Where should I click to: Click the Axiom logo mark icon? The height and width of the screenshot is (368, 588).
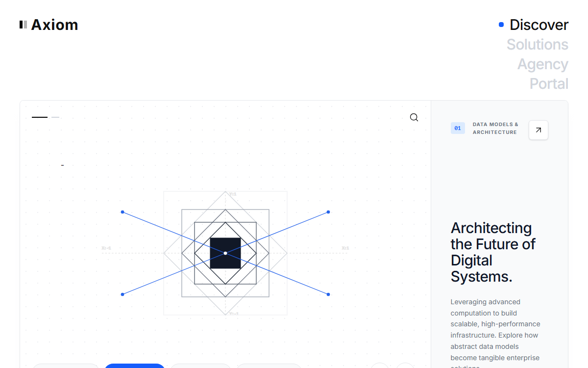pos(23,25)
